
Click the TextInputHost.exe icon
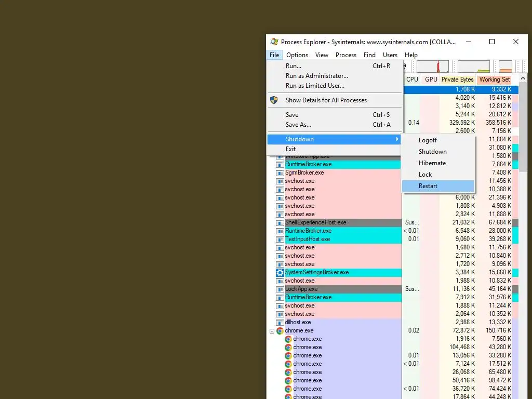(x=280, y=240)
